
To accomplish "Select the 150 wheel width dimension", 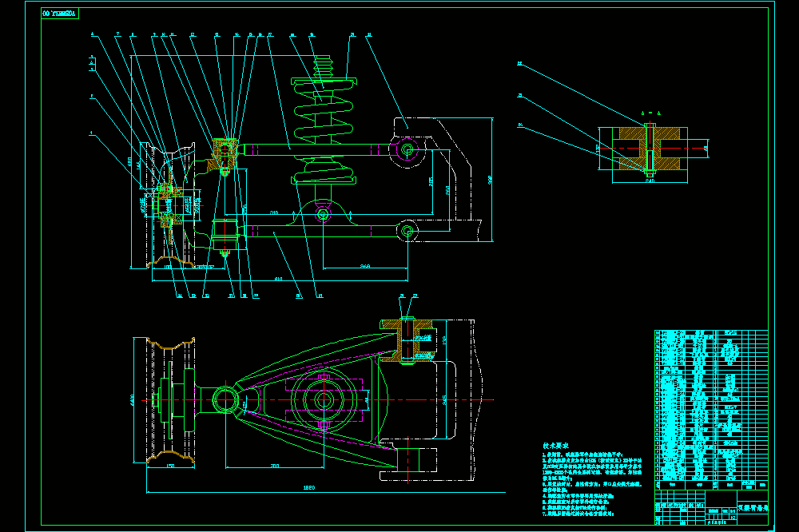I will [170, 466].
